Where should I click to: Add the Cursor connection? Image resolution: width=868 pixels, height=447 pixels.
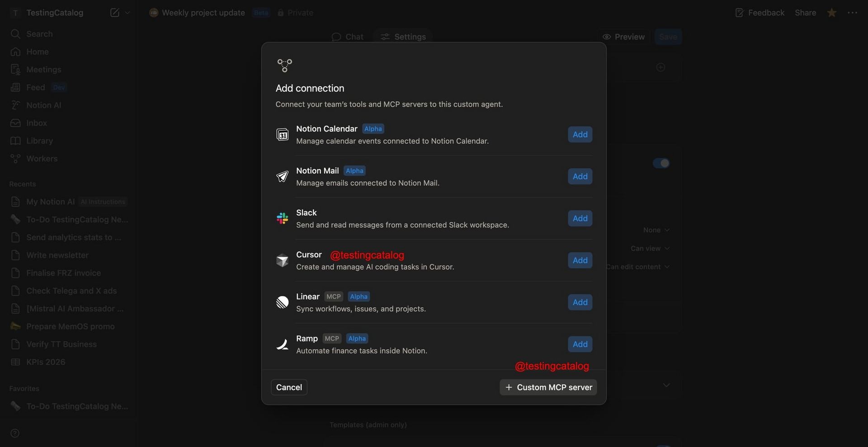pos(580,260)
